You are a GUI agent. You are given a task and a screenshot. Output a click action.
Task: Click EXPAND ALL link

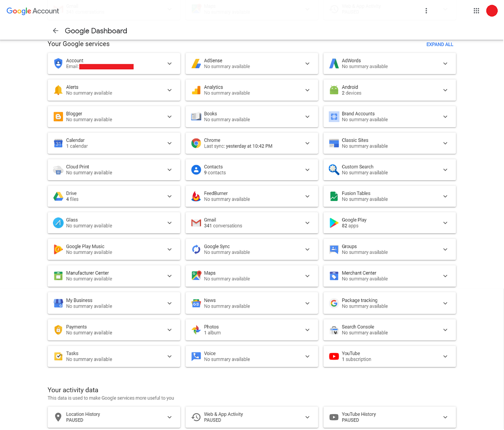tap(440, 44)
